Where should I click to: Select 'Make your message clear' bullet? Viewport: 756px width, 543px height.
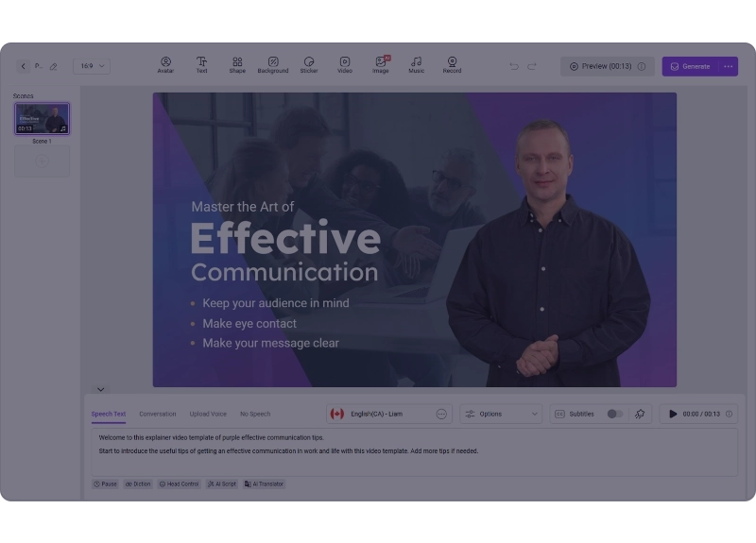tap(270, 343)
